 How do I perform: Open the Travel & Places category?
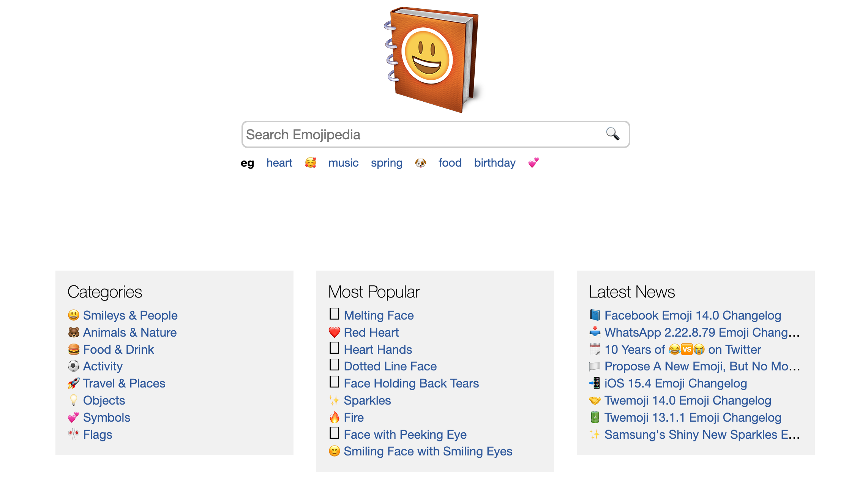pos(124,383)
